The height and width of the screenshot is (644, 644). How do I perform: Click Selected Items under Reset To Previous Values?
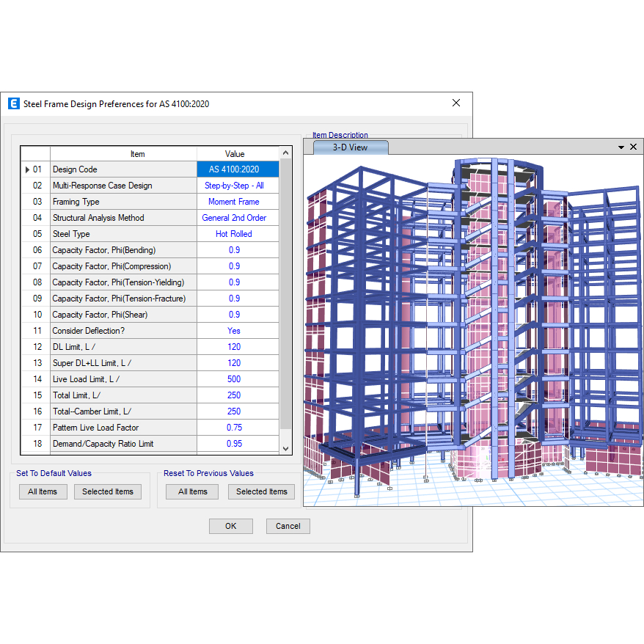[x=261, y=491]
